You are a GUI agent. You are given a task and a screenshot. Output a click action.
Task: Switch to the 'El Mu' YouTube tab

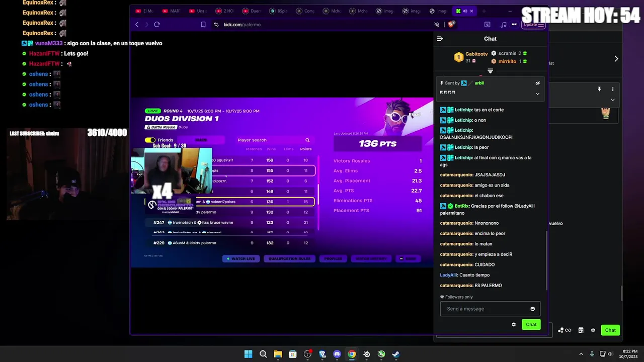pos(144,11)
